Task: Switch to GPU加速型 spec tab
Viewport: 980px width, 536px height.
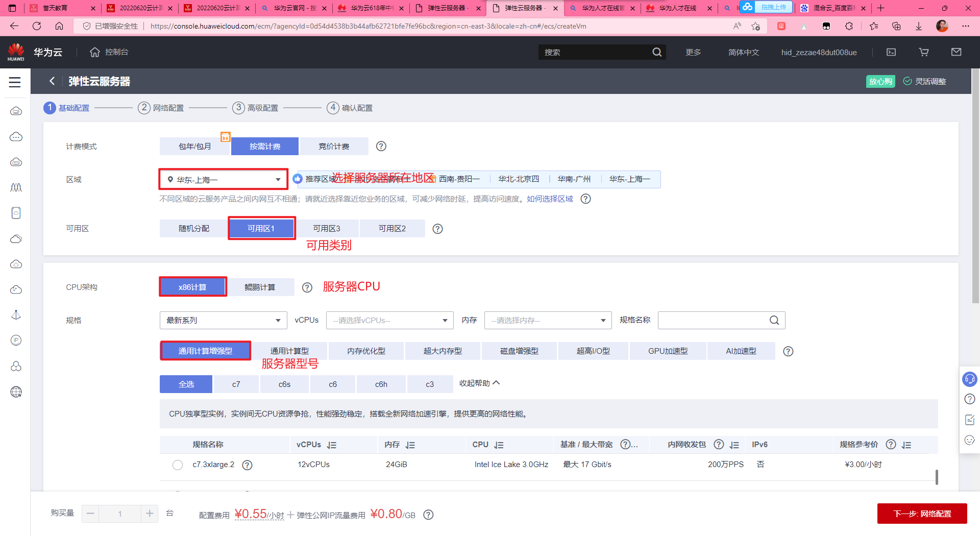Action: click(668, 351)
